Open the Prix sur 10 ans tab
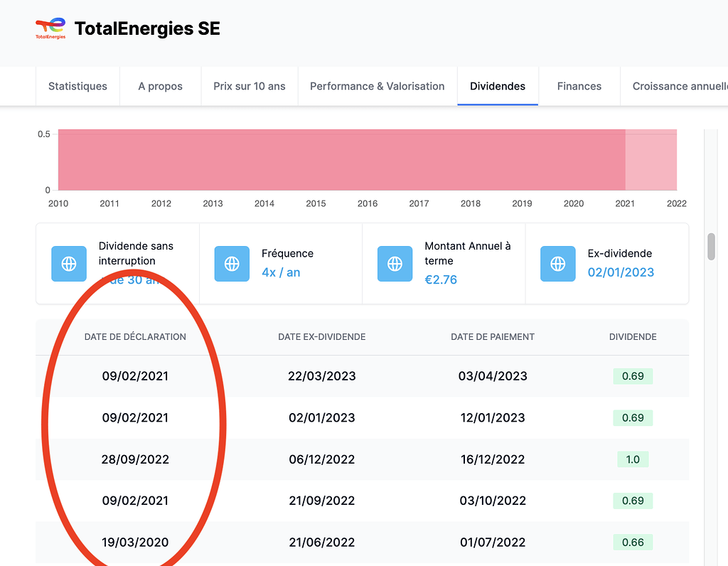This screenshot has width=728, height=566. click(249, 86)
